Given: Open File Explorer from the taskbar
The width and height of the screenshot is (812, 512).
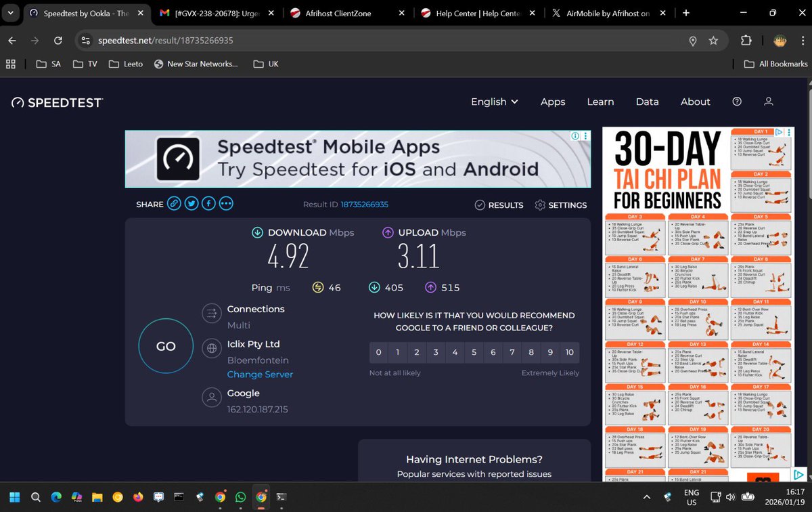Looking at the screenshot, I should click(97, 496).
